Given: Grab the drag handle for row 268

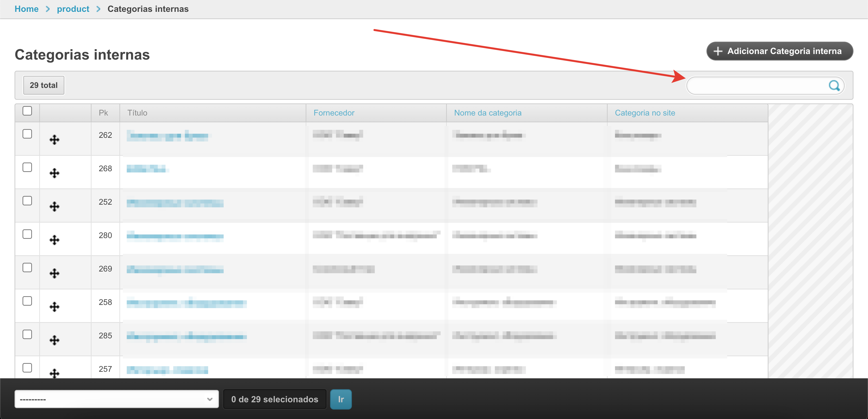Looking at the screenshot, I should click(54, 173).
